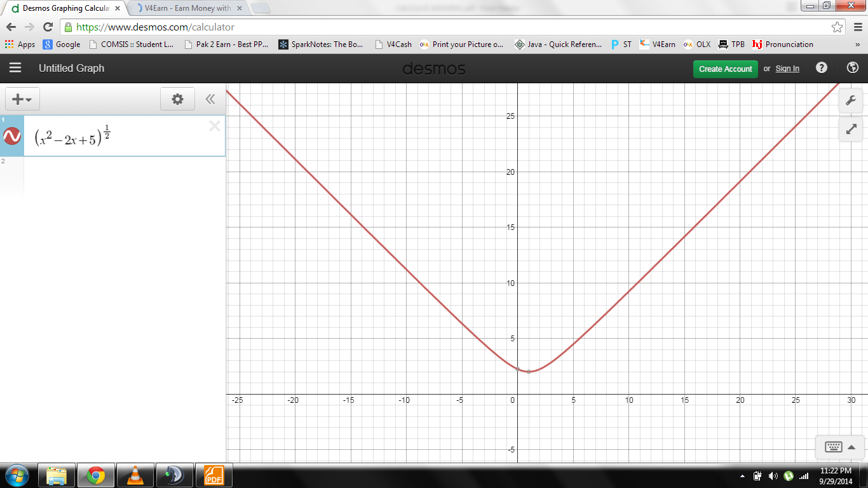Delete expression 1 with the X
Viewport: 868px width, 488px height.
(215, 126)
